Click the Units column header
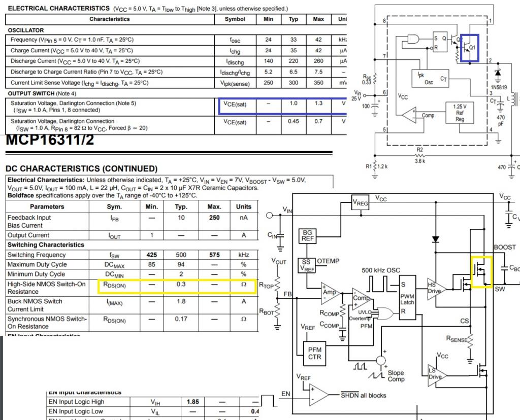Screen dimensions: 520x420 [x=243, y=206]
